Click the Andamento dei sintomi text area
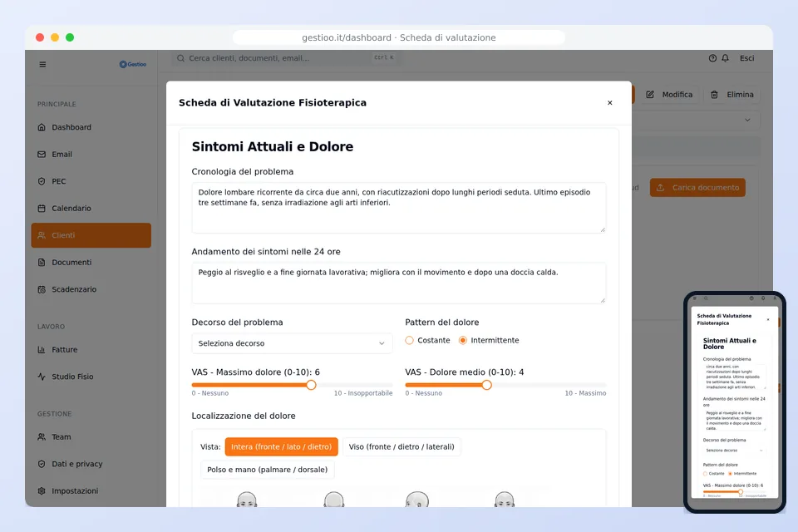Image resolution: width=798 pixels, height=532 pixels. [399, 283]
